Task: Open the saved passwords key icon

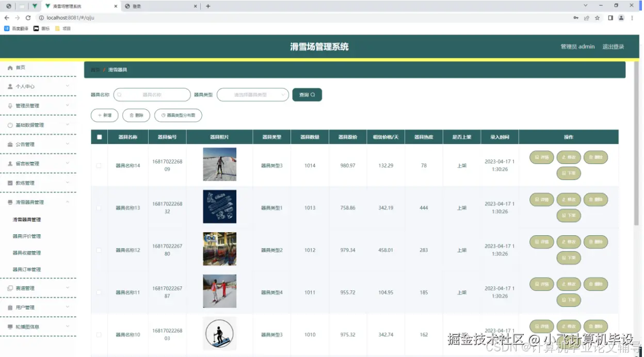Action: pos(575,18)
